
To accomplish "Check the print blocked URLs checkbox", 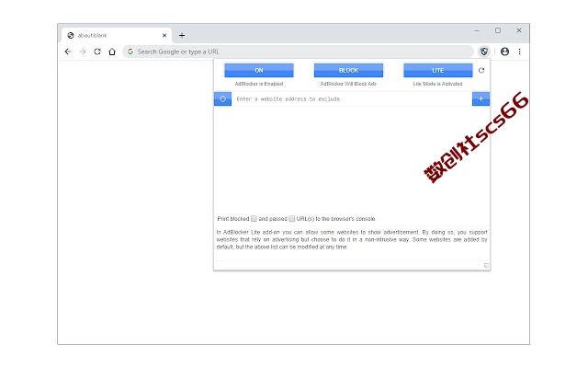I will click(x=254, y=219).
